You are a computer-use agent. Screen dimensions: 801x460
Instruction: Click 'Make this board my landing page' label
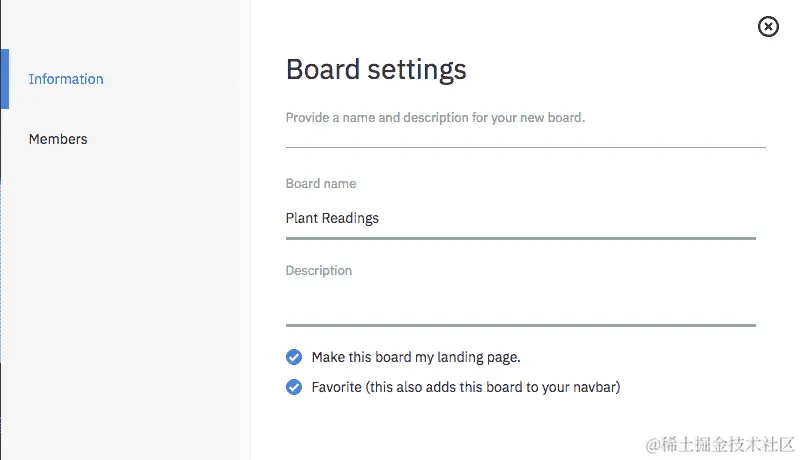coord(416,357)
